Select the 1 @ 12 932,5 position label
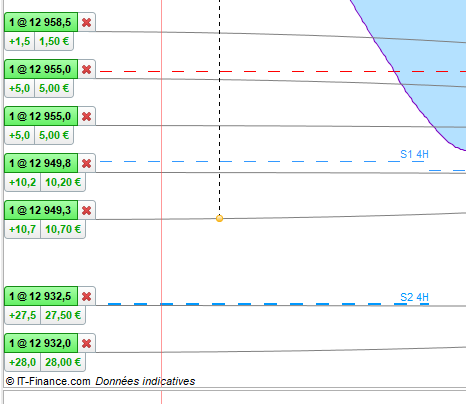This screenshot has width=466, height=404. (41, 296)
